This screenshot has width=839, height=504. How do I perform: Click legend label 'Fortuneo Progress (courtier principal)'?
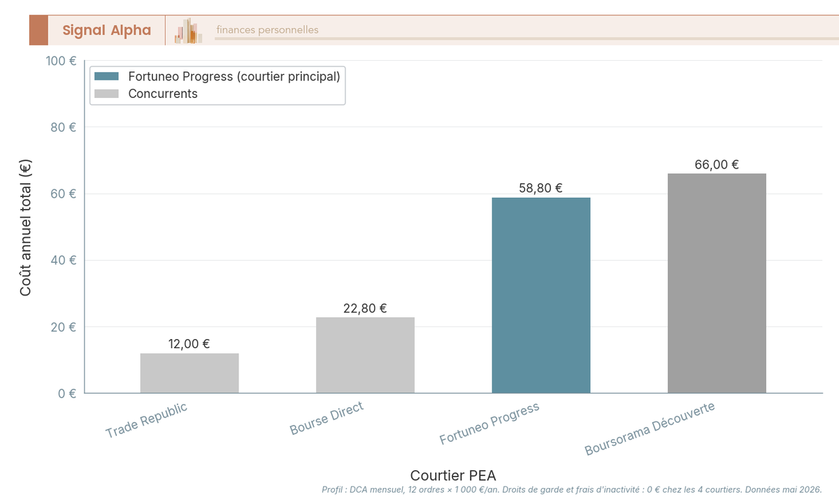click(234, 76)
